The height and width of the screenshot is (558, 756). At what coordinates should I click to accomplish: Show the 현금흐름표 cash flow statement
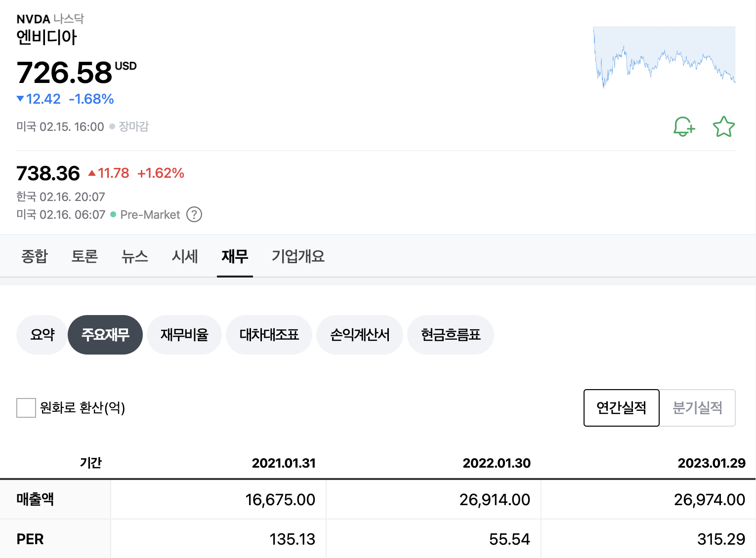[451, 335]
